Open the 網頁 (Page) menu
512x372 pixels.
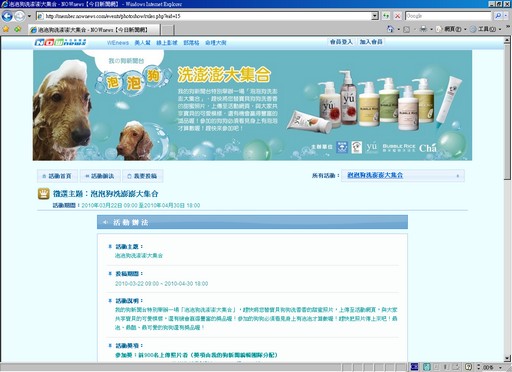click(451, 29)
